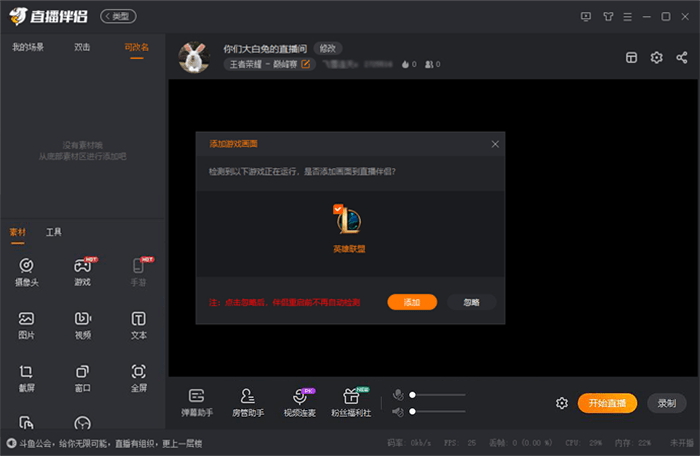
Task: Click the 添加 button in dialog
Action: tap(412, 302)
